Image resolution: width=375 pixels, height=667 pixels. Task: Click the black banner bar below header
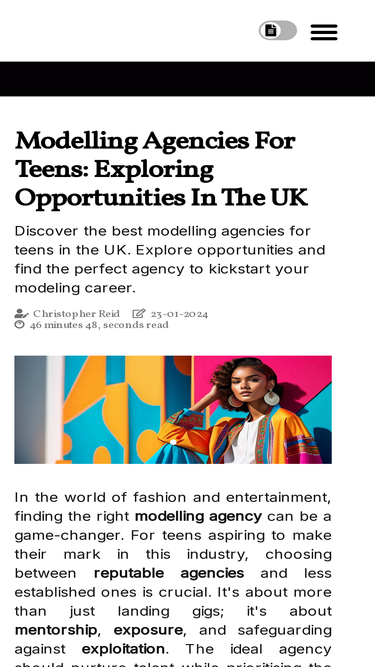(188, 79)
